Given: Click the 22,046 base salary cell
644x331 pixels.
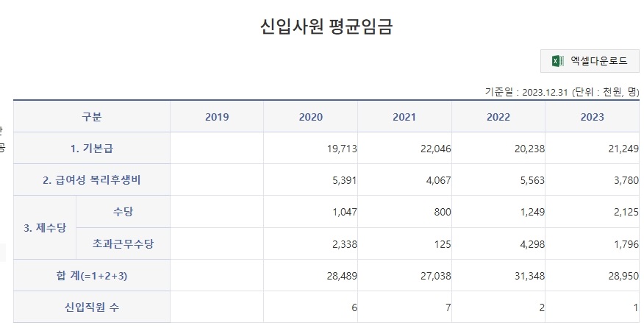Looking at the screenshot, I should click(404, 148).
